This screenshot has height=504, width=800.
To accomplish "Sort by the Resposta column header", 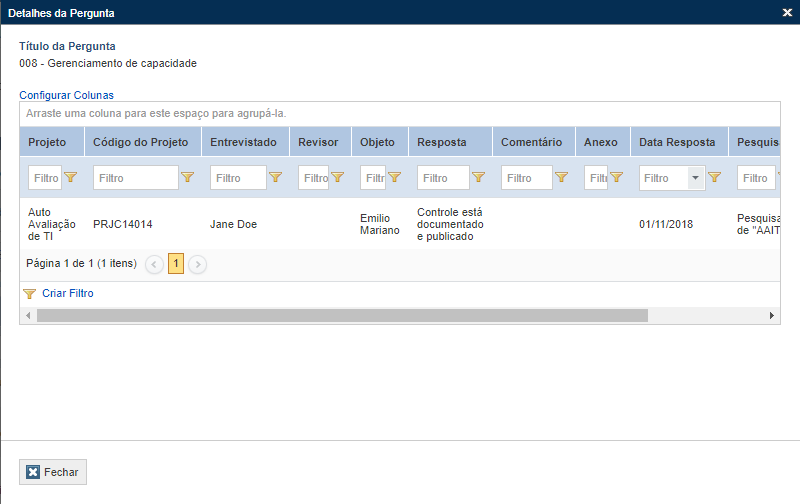I will click(x=451, y=142).
